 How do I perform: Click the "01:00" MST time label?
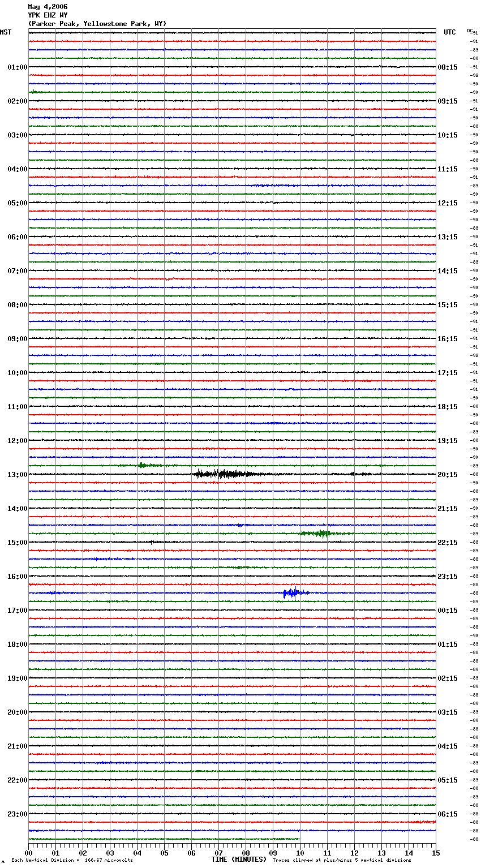pos(18,67)
